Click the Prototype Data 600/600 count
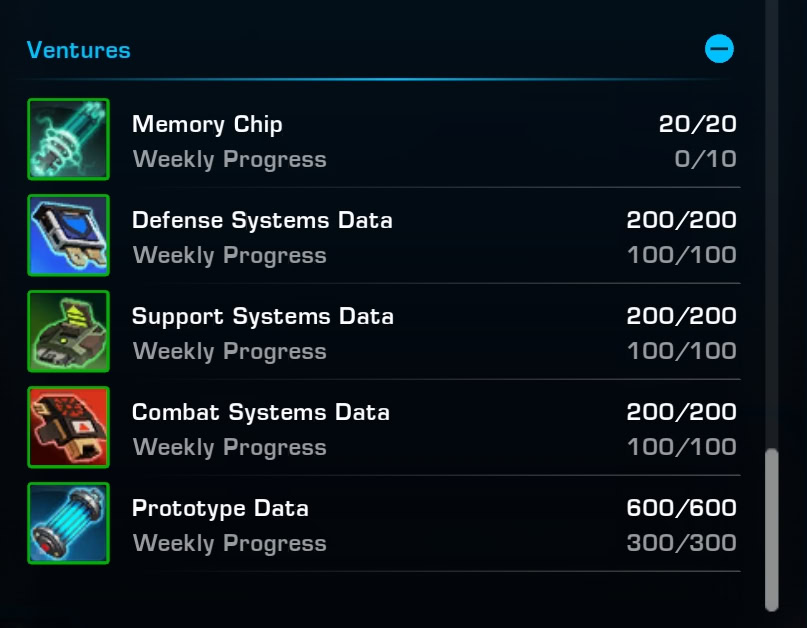 (x=681, y=508)
